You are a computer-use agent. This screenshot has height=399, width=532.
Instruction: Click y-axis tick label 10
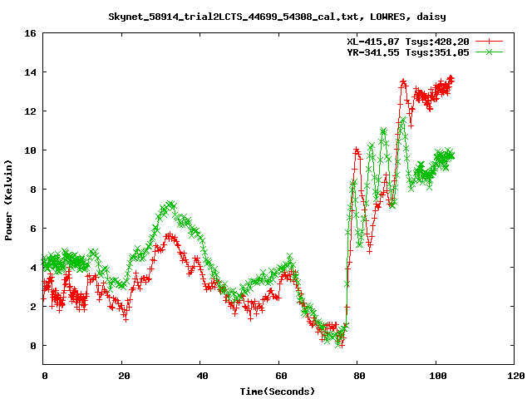[30, 150]
